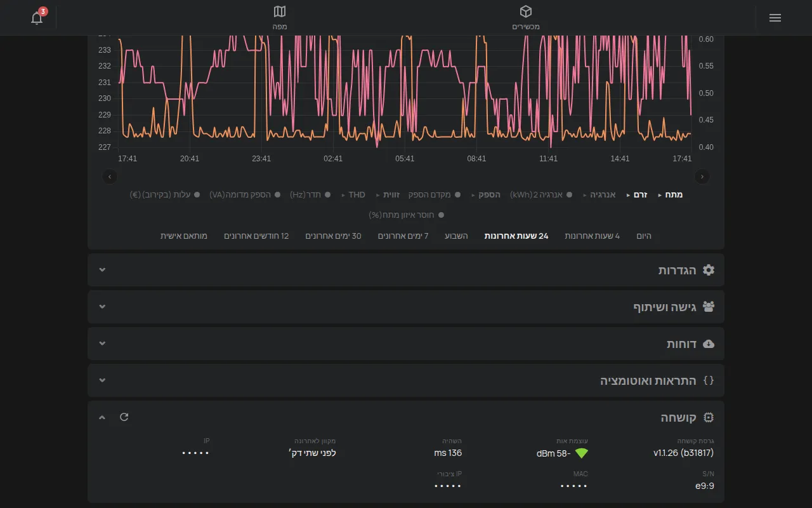The image size is (812, 508).
Task: Toggle the זרם current series
Action: coord(637,195)
